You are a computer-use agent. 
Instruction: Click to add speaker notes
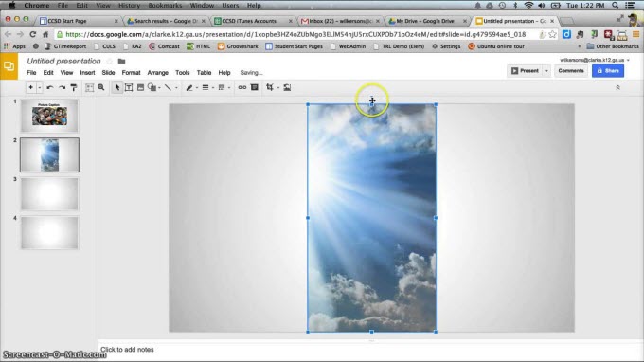coord(127,350)
